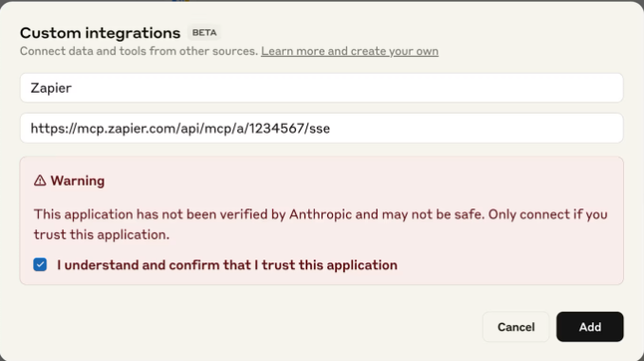Click the BETA badge
Screen dimensions: 644x361
point(204,33)
